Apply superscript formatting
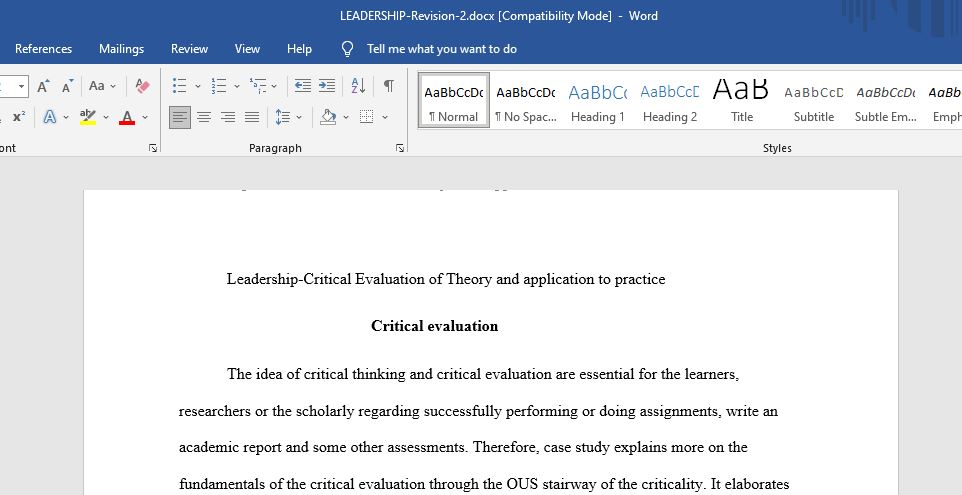The width and height of the screenshot is (962, 495). (x=19, y=117)
